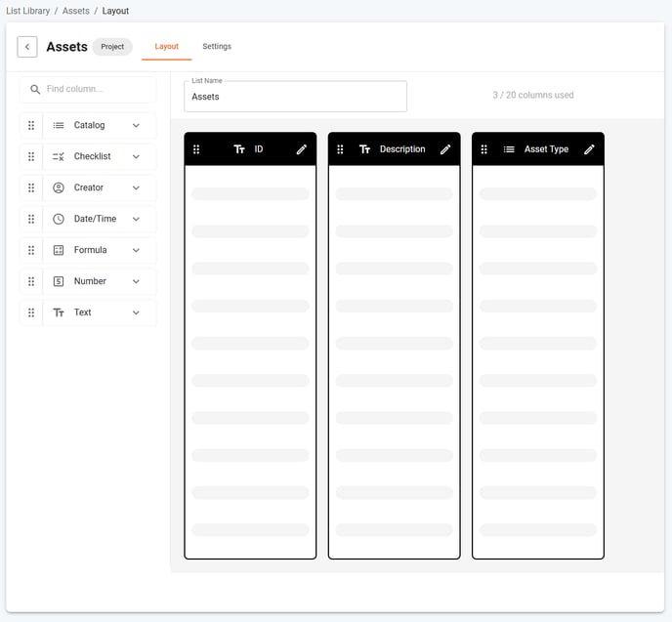Screen dimensions: 672x622
Task: Select the ID column header title
Action: pyautogui.click(x=259, y=149)
